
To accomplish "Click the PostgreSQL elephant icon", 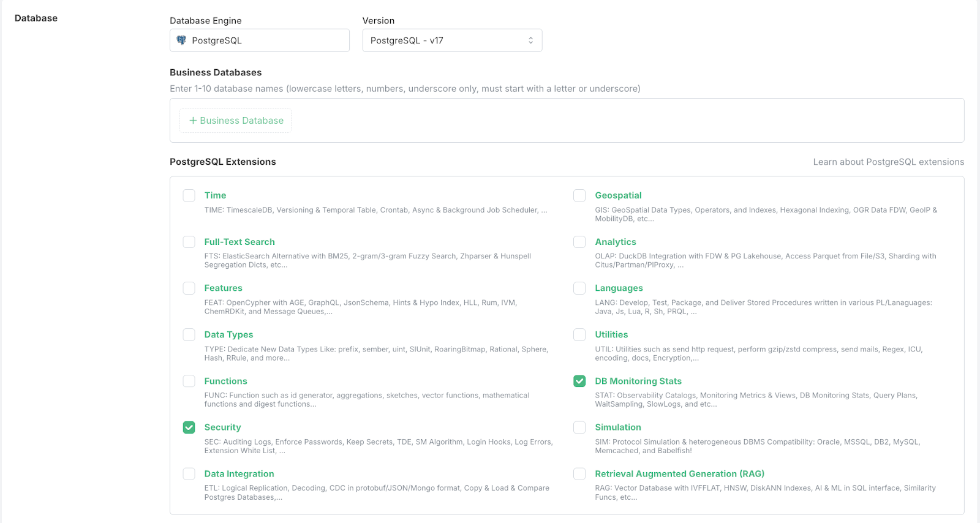I will (x=181, y=40).
